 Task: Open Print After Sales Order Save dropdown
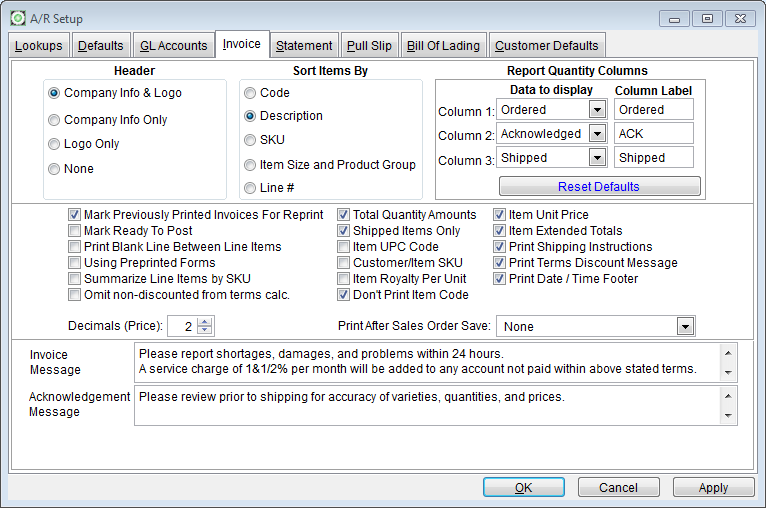tap(684, 327)
